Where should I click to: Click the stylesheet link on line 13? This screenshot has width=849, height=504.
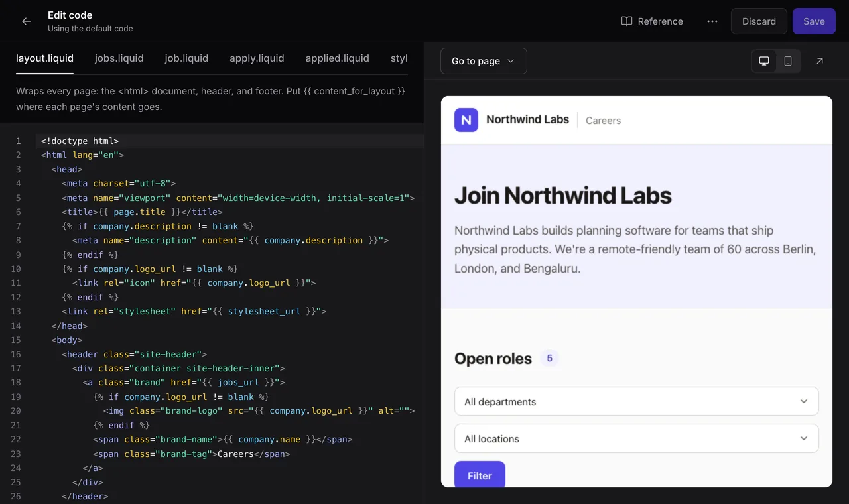[x=194, y=311]
